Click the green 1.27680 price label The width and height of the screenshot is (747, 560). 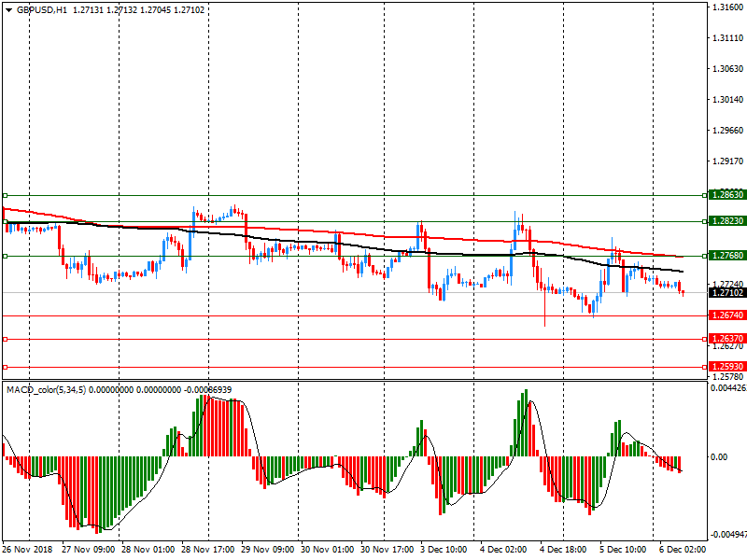click(x=726, y=255)
